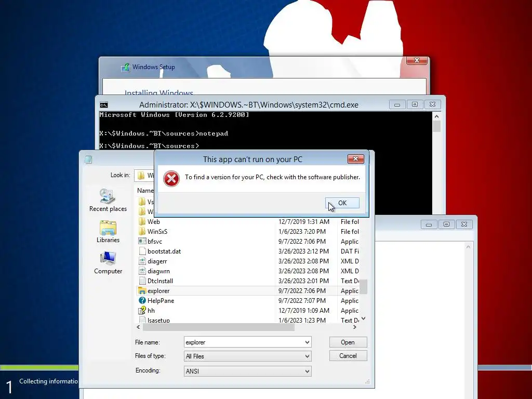Viewport: 532px width, 399px height.
Task: Select the WinSxS folder icon
Action: tap(142, 231)
